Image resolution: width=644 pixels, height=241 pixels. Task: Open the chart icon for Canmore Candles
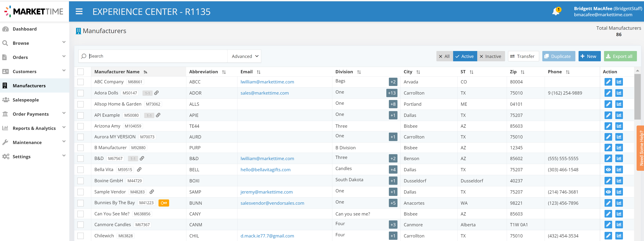coord(619,225)
